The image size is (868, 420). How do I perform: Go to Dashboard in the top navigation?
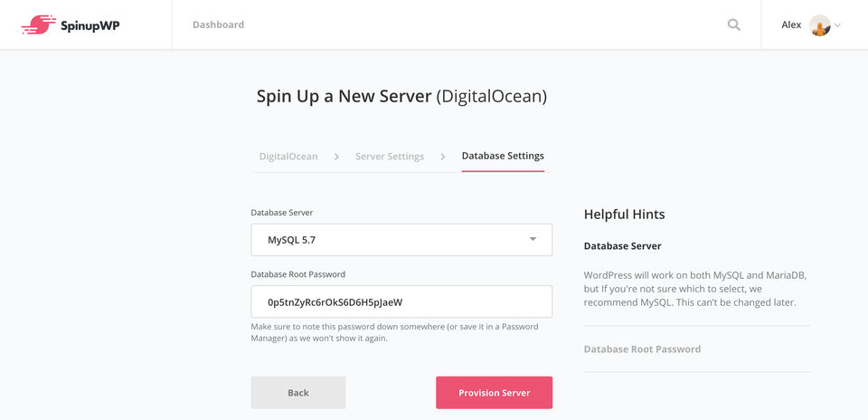(218, 25)
